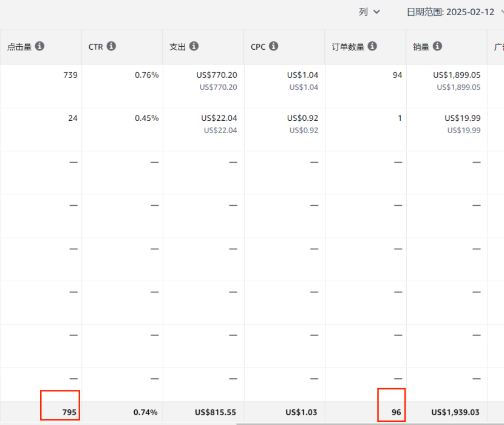This screenshot has height=425, width=504.
Task: Open the 列 columns dropdown
Action: [369, 12]
